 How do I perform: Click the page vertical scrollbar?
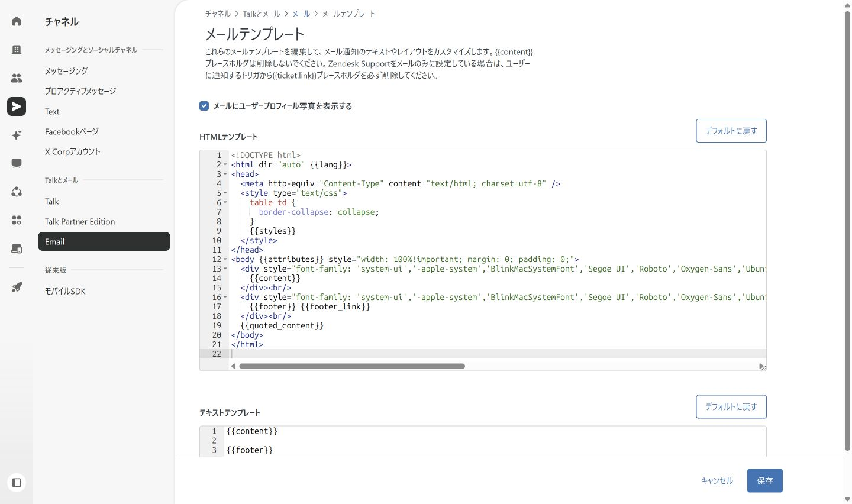pyautogui.click(x=847, y=231)
